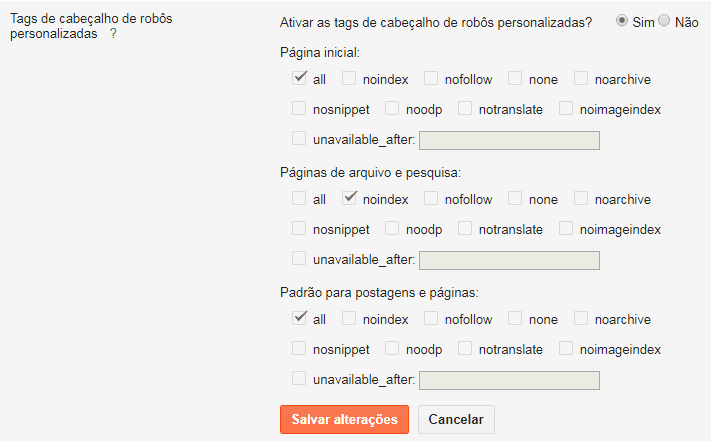
Task: Focus unavailable_after field for archive pages
Action: 509,260
